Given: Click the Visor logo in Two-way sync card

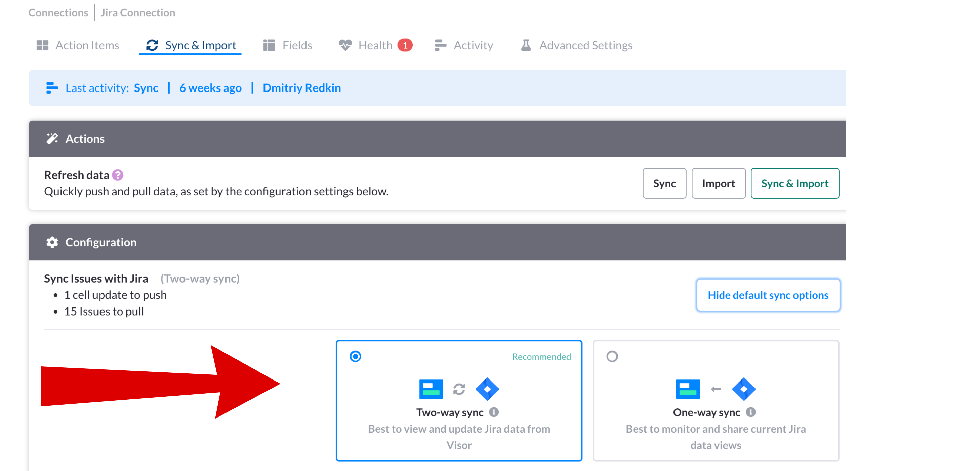Looking at the screenshot, I should 431,389.
